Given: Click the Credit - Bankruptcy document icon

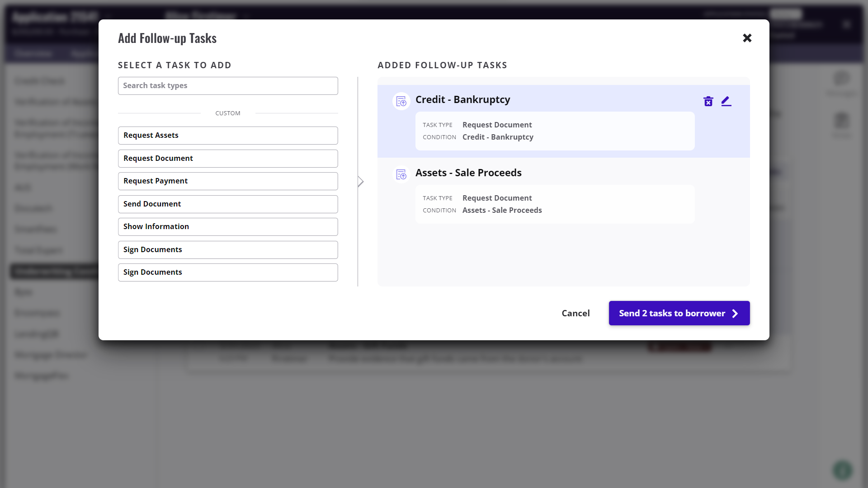Looking at the screenshot, I should coord(401,102).
